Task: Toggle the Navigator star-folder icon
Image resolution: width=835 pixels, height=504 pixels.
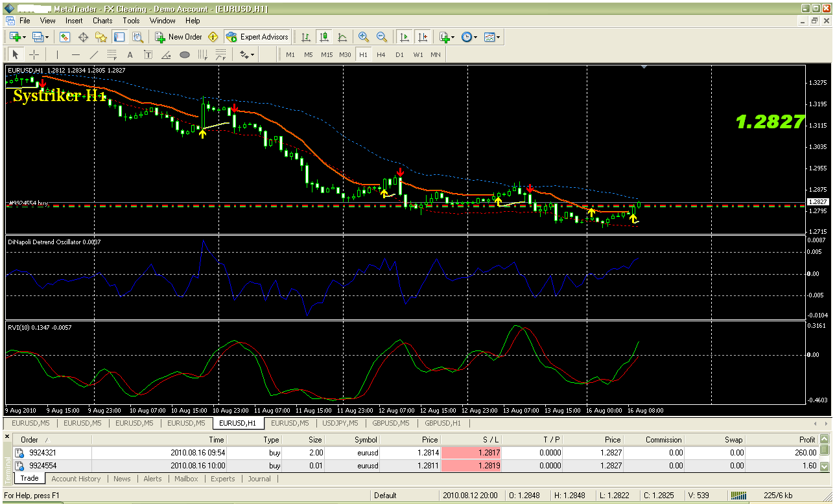Action: [x=101, y=37]
